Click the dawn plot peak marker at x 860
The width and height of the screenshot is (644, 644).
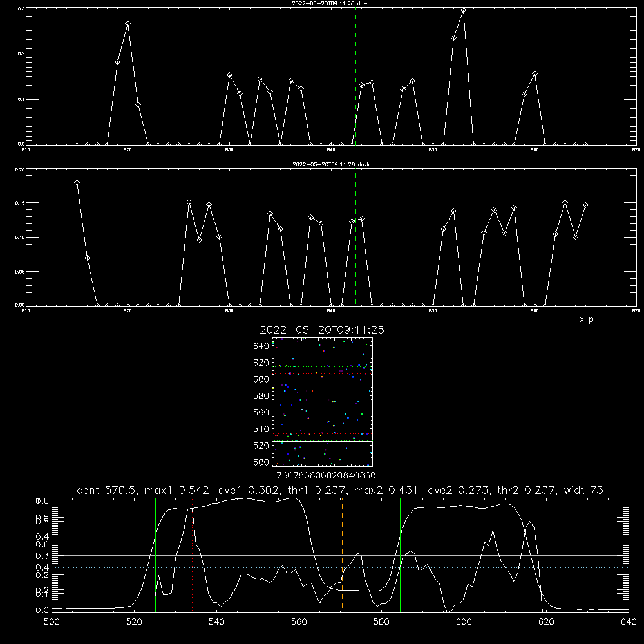click(x=535, y=74)
